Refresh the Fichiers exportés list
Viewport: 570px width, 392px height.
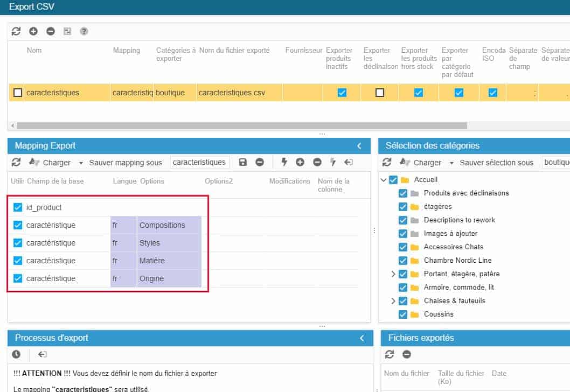pos(390,354)
